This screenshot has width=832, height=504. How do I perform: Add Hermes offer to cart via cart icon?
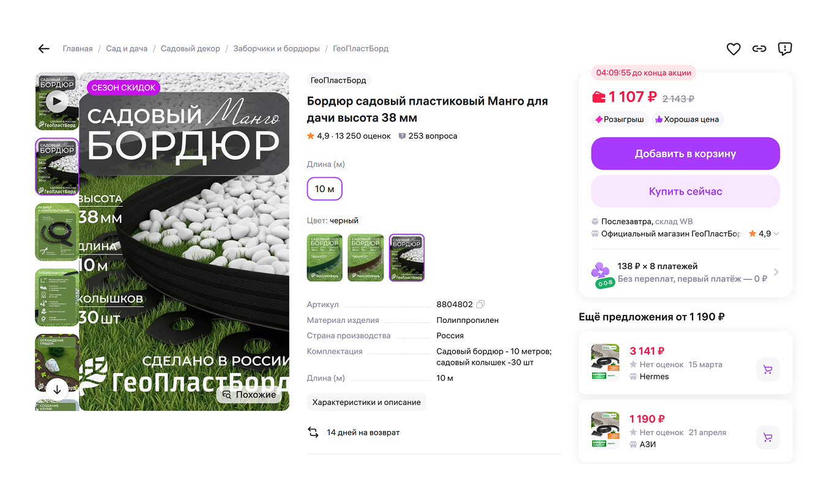click(x=768, y=369)
